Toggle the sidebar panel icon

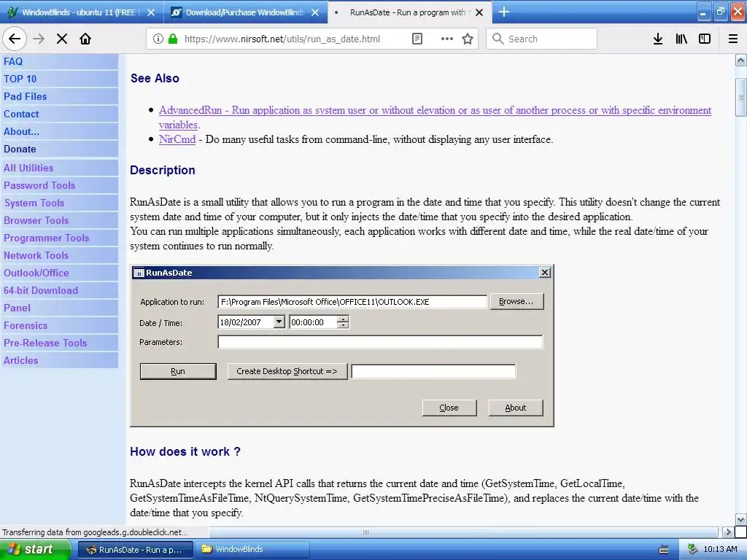point(705,39)
